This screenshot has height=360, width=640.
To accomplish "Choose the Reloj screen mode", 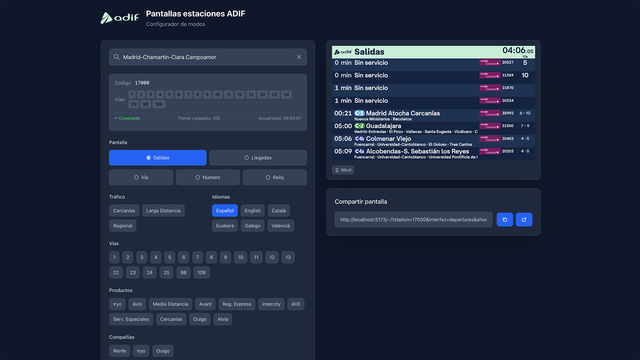I will [275, 178].
